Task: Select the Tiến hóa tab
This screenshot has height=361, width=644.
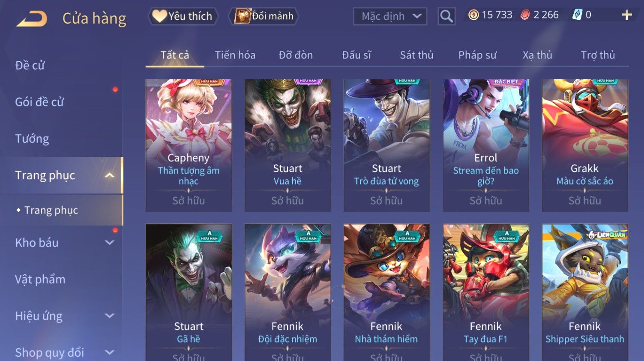Action: (x=235, y=55)
